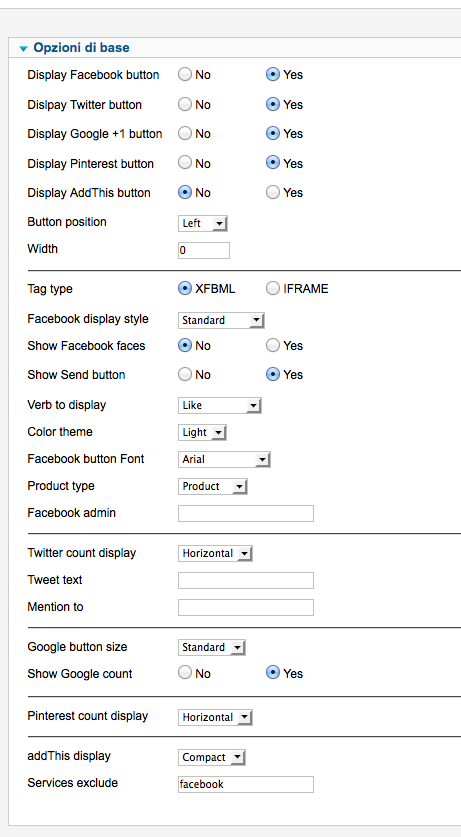Select No for Display Pinterest button
The width and height of the screenshot is (461, 837).
click(x=185, y=163)
